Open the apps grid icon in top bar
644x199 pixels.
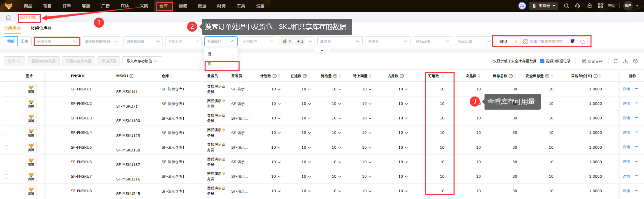click(x=600, y=6)
